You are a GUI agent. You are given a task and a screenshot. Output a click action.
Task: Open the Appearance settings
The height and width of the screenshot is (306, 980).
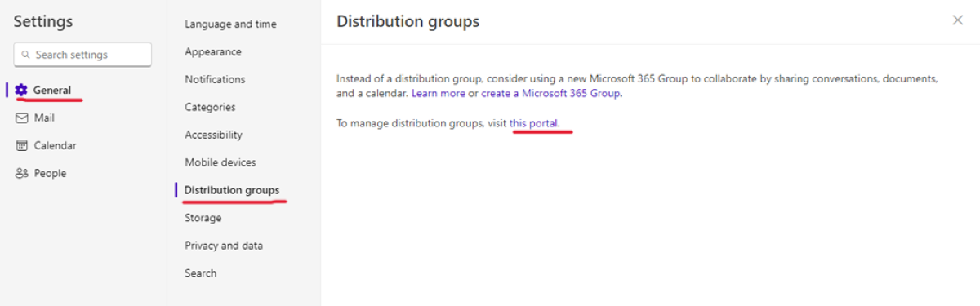213,51
